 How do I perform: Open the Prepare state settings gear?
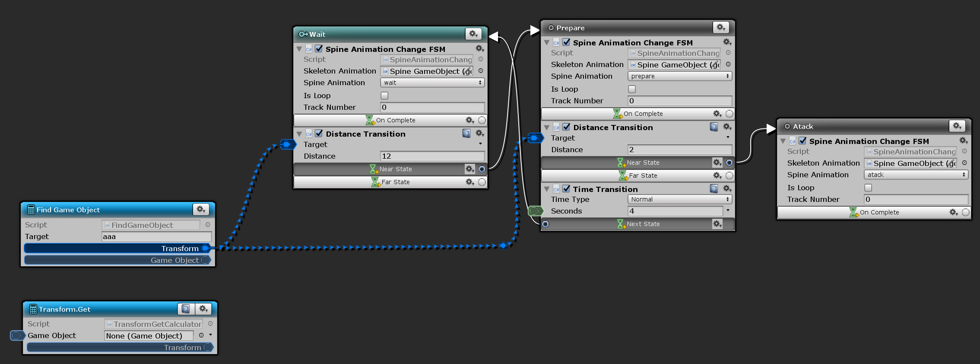[720, 27]
